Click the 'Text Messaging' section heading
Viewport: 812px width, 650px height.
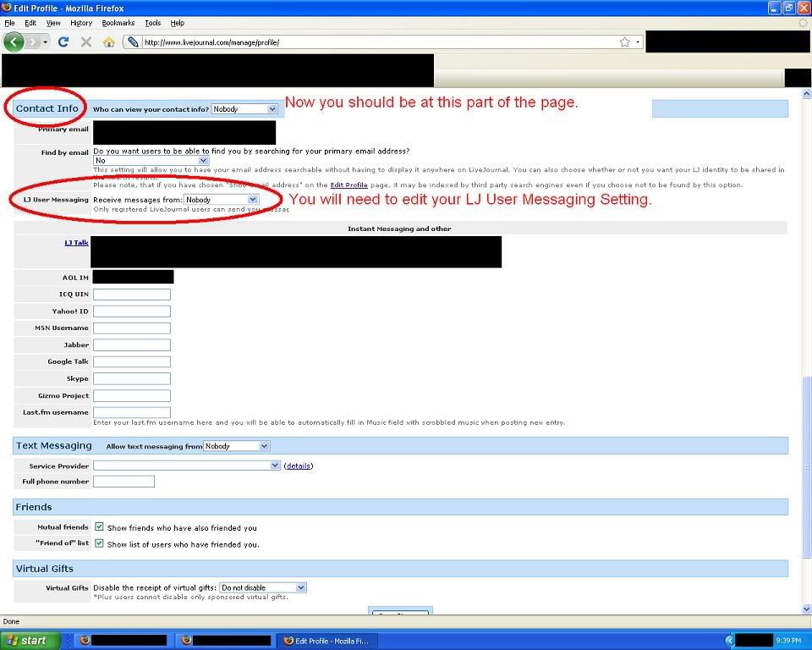click(x=54, y=446)
